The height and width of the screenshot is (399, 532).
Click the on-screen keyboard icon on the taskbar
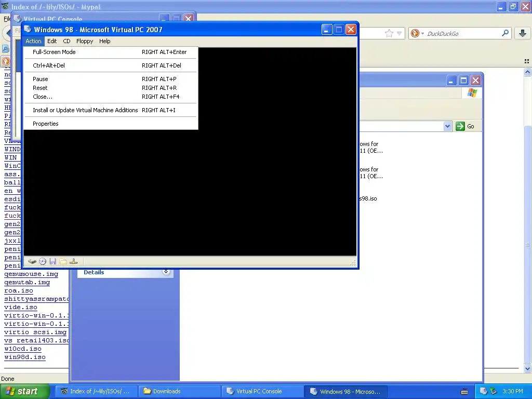click(464, 392)
